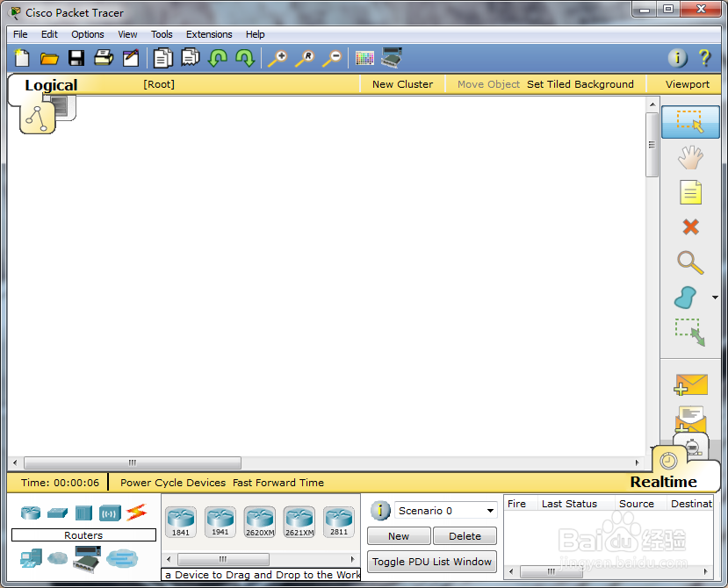Zoom in with magnifier plus icon
The image size is (728, 588).
(x=278, y=59)
